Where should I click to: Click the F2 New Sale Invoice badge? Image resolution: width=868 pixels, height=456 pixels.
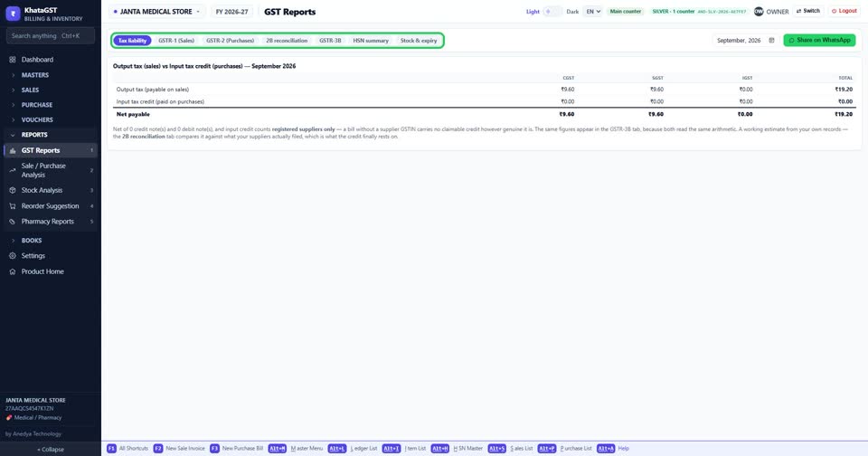click(157, 448)
